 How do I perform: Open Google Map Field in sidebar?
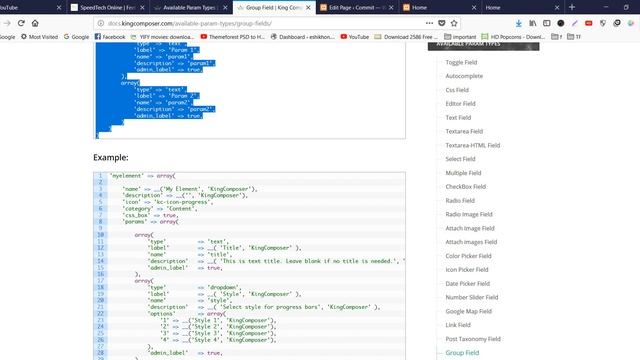tap(469, 311)
